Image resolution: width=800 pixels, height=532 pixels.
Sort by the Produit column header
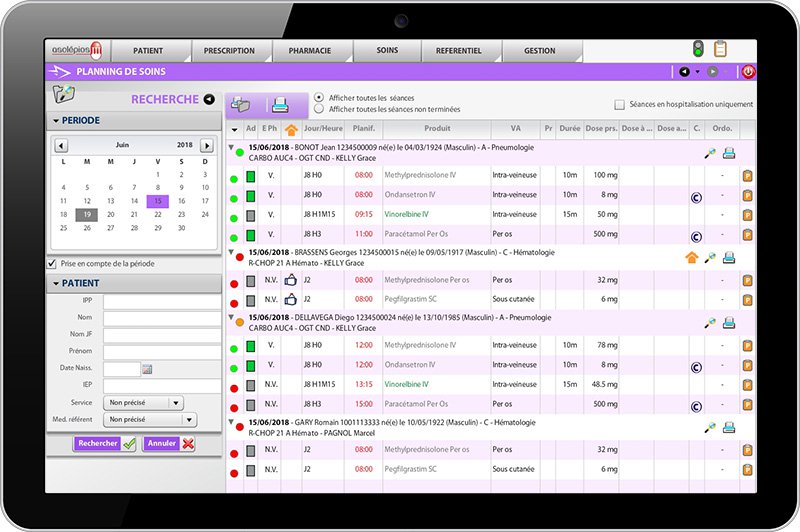(x=437, y=129)
